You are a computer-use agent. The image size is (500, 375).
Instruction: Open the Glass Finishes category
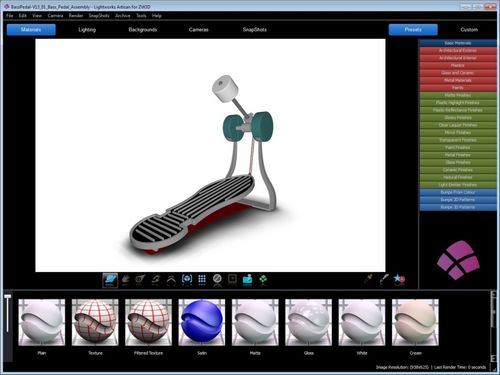click(458, 162)
